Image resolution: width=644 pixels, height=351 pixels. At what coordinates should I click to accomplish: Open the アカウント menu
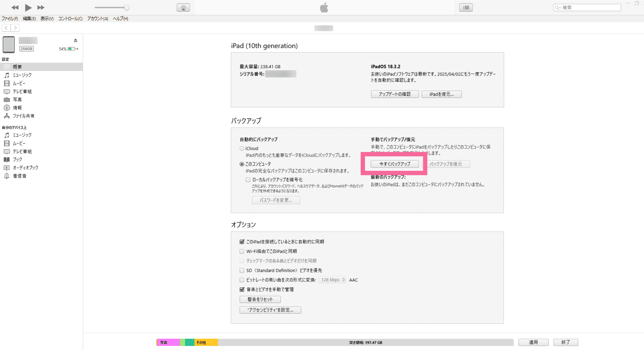[98, 19]
